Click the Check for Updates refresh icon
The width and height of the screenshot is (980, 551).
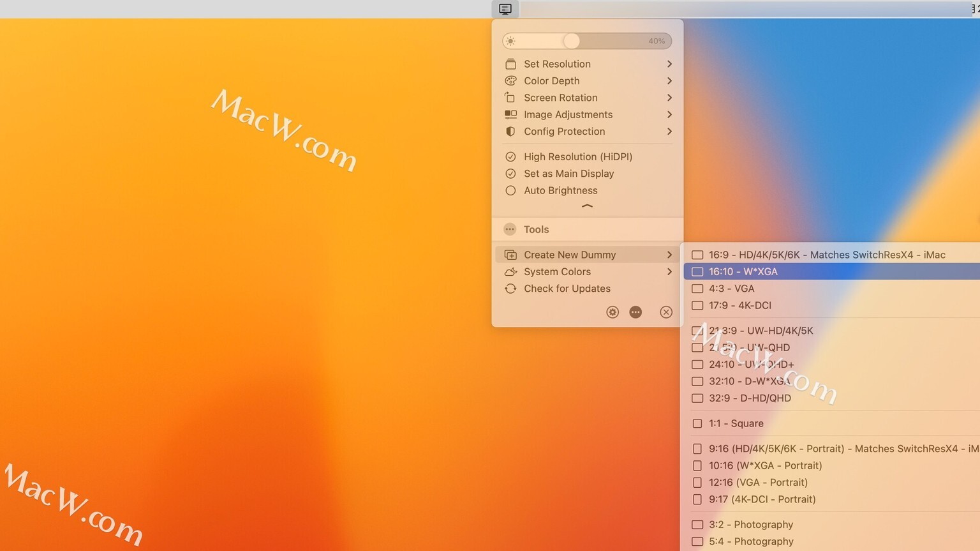(x=510, y=289)
